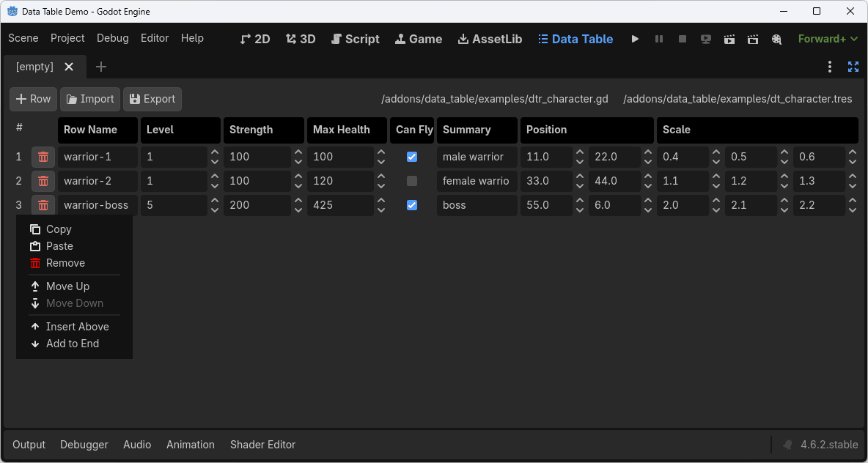This screenshot has height=463, width=868.
Task: Edit the warrior-1 row name field
Action: pyautogui.click(x=98, y=157)
